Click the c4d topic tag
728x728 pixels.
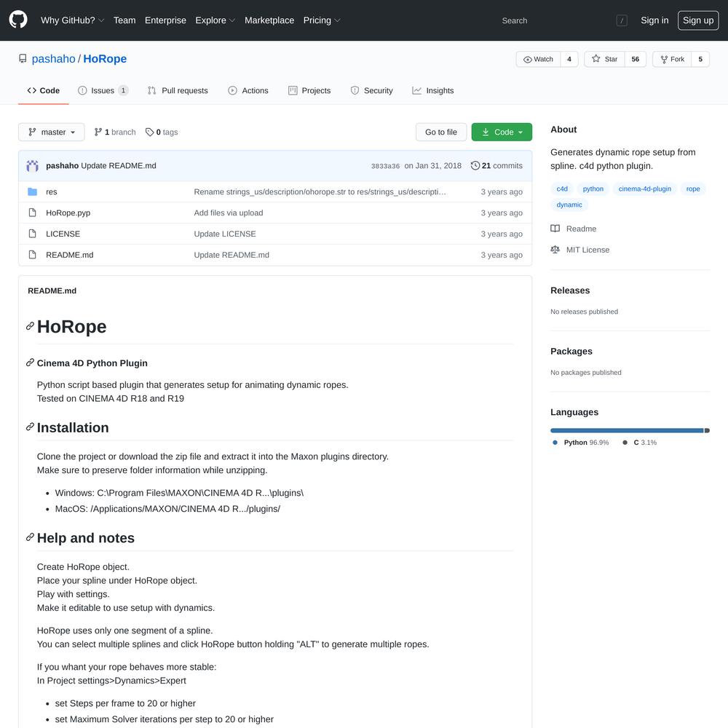(x=562, y=189)
